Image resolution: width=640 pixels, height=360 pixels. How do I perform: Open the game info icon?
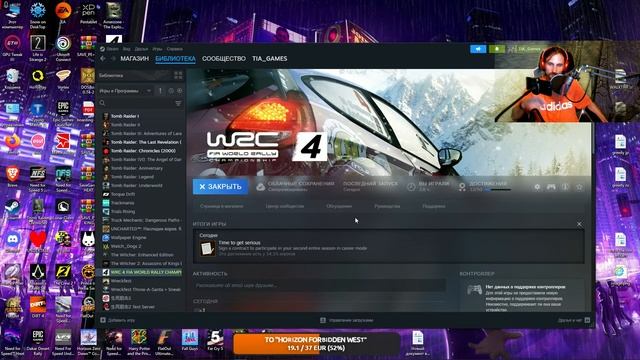point(565,187)
